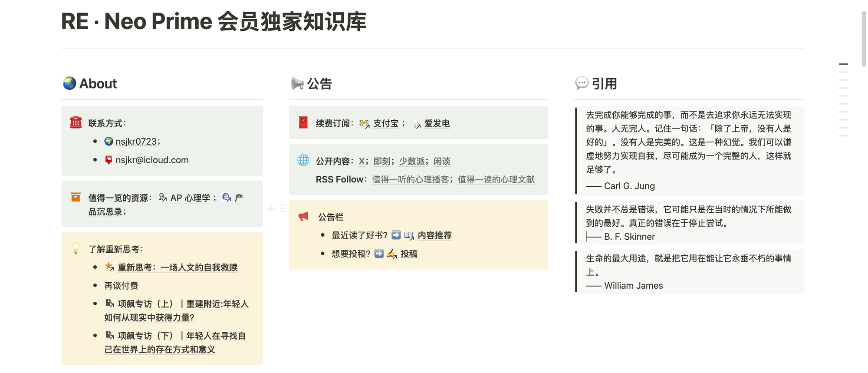868x373 pixels.
Task: Open the AP 心理学 resource page
Action: pyautogui.click(x=190, y=198)
